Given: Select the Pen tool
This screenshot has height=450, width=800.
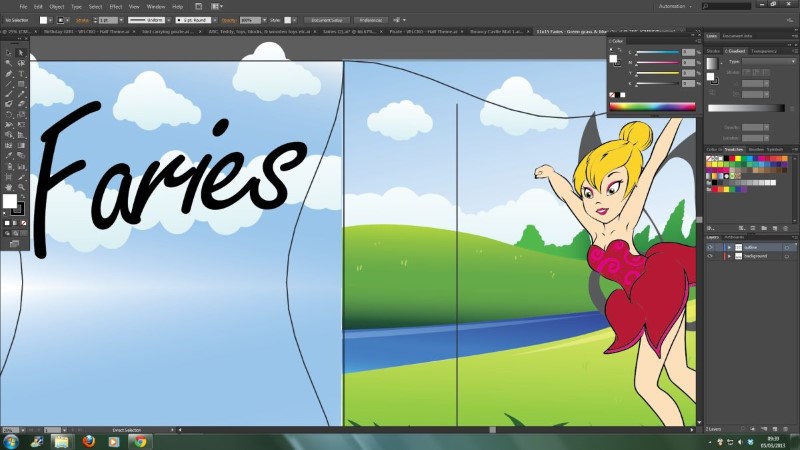Looking at the screenshot, I should pyautogui.click(x=9, y=74).
